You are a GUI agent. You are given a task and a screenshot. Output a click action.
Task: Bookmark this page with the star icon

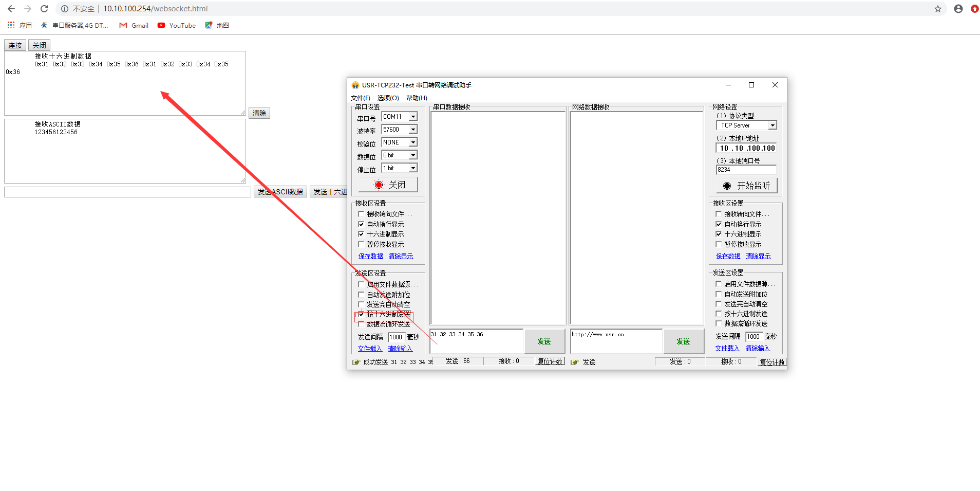point(937,9)
